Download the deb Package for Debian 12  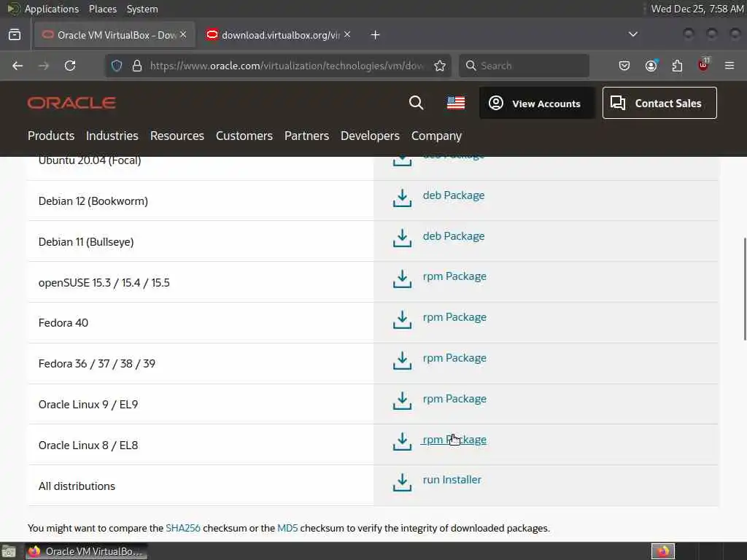(454, 195)
